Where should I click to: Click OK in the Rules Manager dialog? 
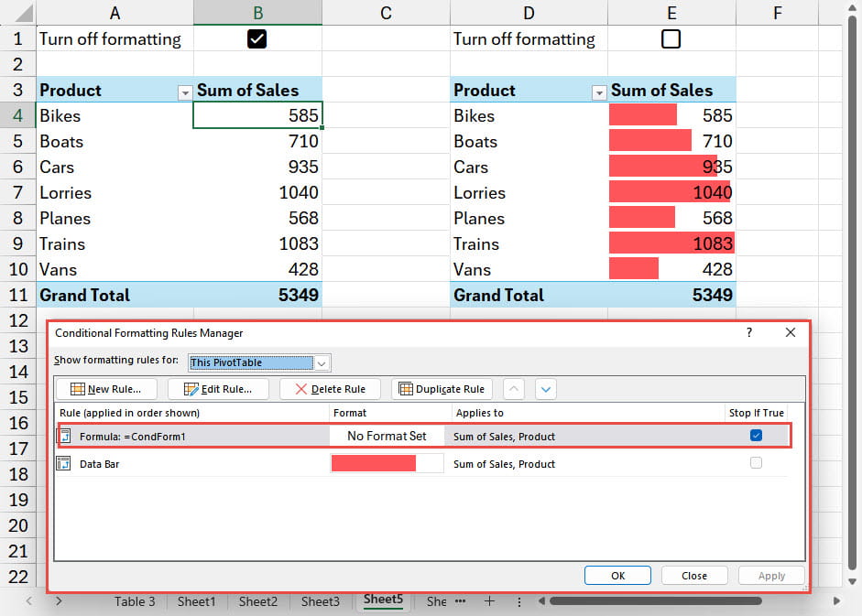[x=617, y=576]
